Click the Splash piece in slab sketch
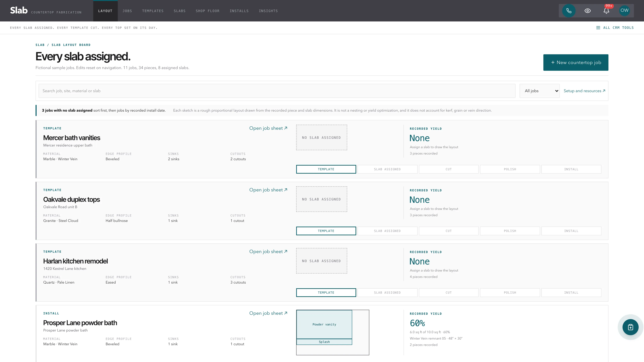 tap(324, 342)
